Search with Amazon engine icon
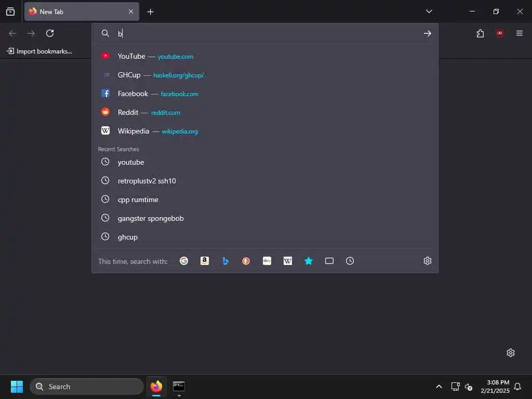The height and width of the screenshot is (399, 532). tap(205, 261)
